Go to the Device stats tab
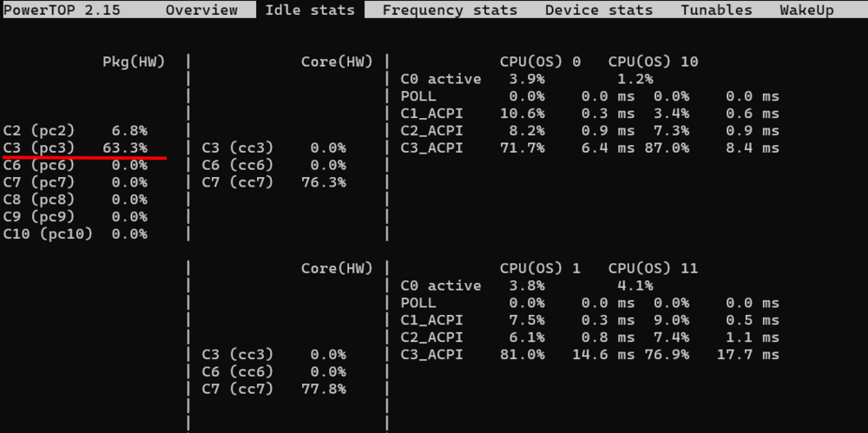868x433 pixels. [x=598, y=10]
